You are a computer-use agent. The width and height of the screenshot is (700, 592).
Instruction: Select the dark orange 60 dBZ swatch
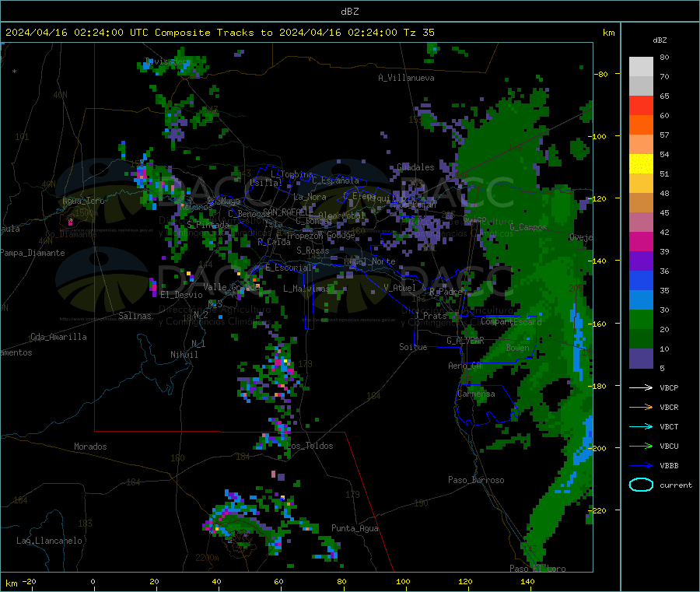click(x=641, y=125)
